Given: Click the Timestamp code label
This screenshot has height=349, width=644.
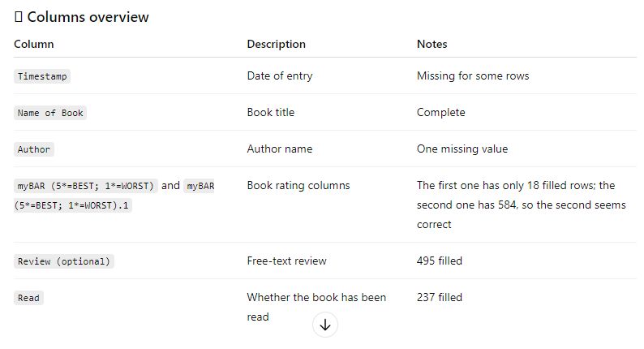Looking at the screenshot, I should coord(43,76).
